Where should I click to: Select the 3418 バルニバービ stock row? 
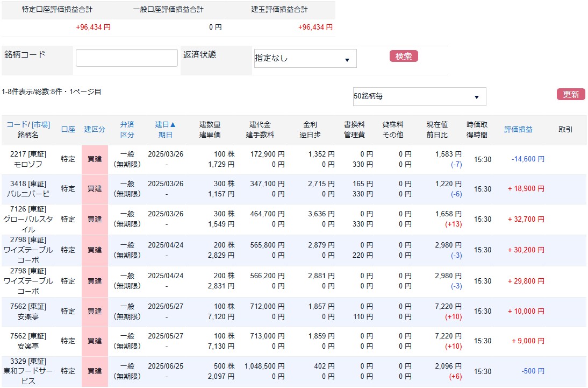[x=294, y=189]
